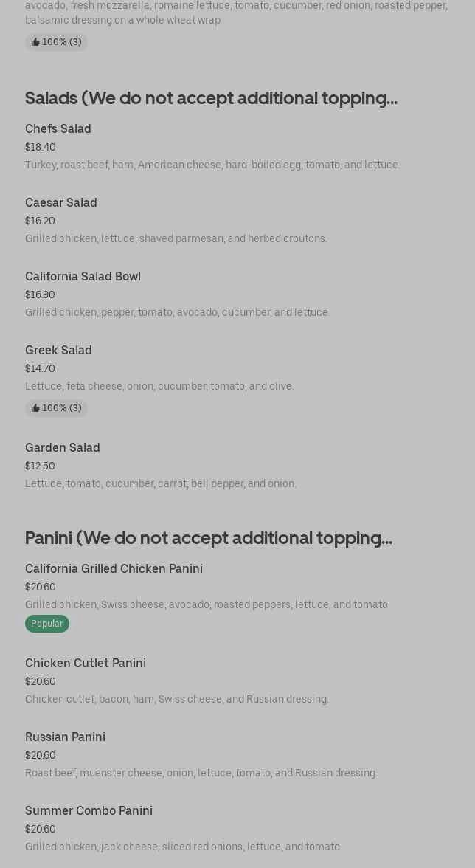Open the Chefs Salad item
The height and width of the screenshot is (868, 475).
tap(58, 128)
